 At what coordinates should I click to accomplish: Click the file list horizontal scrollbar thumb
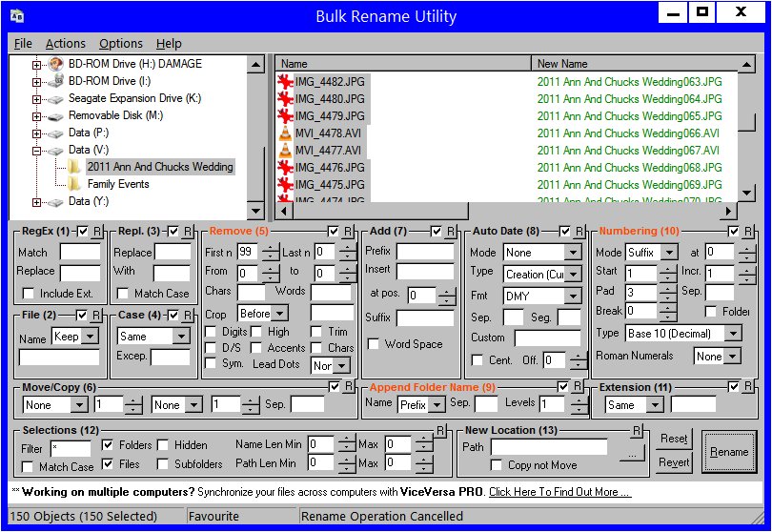380,211
